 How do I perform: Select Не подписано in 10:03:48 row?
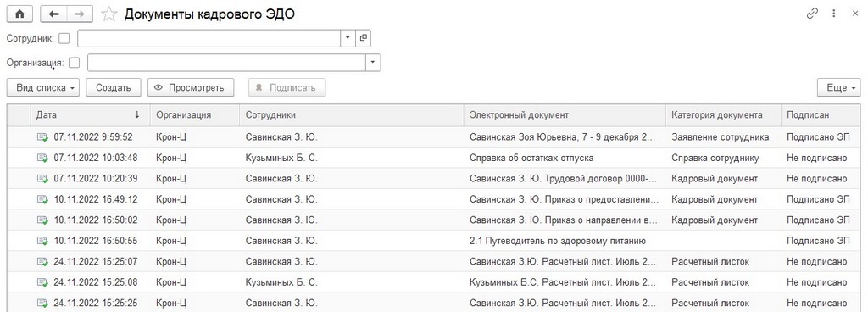pos(817,159)
